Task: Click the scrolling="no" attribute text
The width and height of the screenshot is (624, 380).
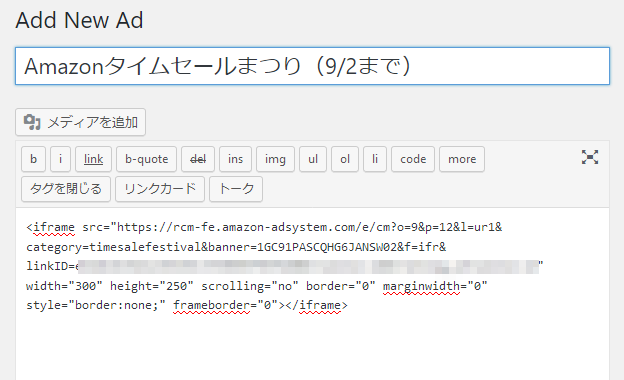Action: (250, 286)
